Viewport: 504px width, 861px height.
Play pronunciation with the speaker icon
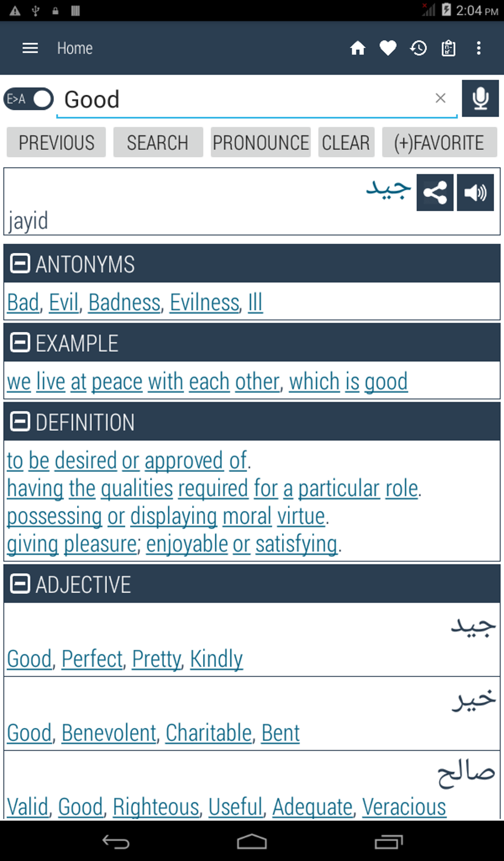[x=474, y=192]
